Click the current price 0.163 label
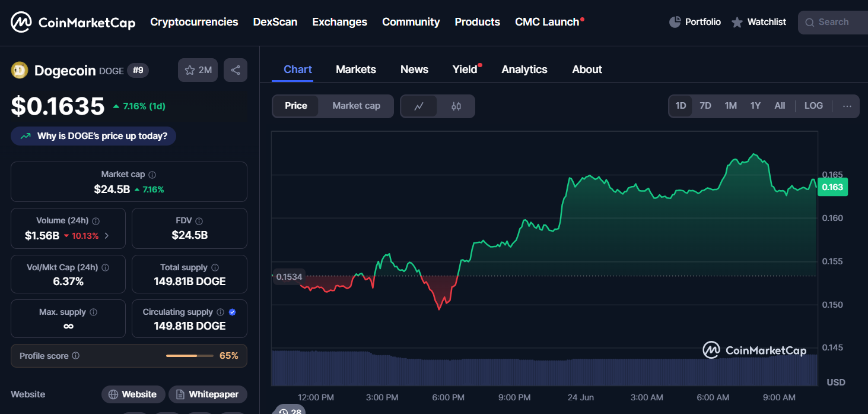 click(x=832, y=187)
